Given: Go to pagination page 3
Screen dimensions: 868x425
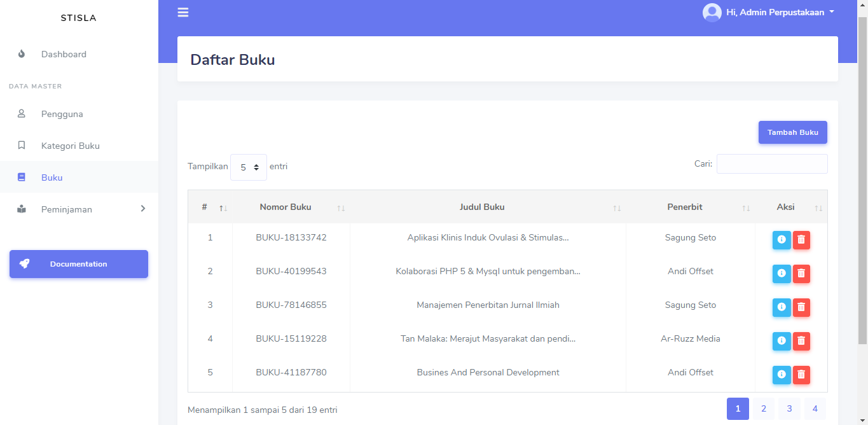Looking at the screenshot, I should click(x=789, y=408).
